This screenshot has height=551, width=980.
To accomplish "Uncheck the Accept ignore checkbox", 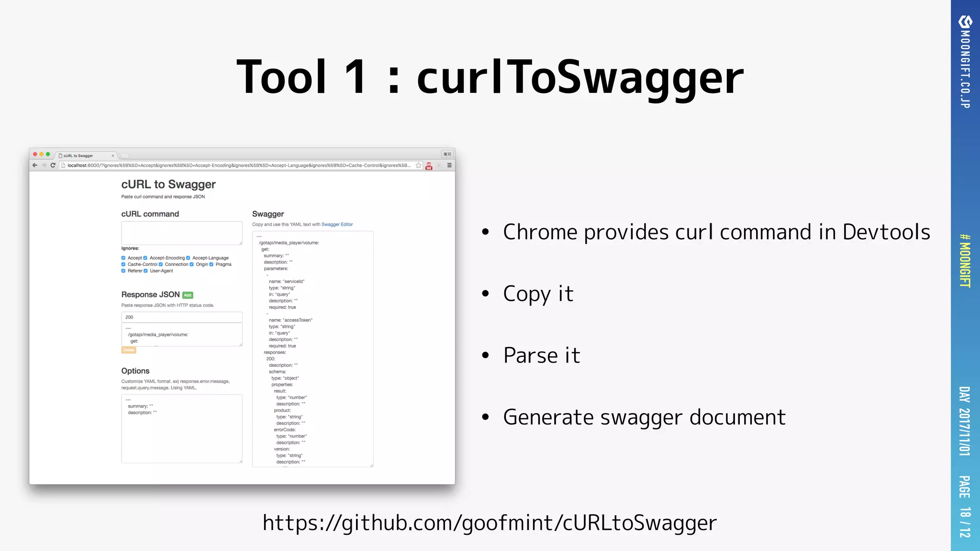I will (x=123, y=258).
